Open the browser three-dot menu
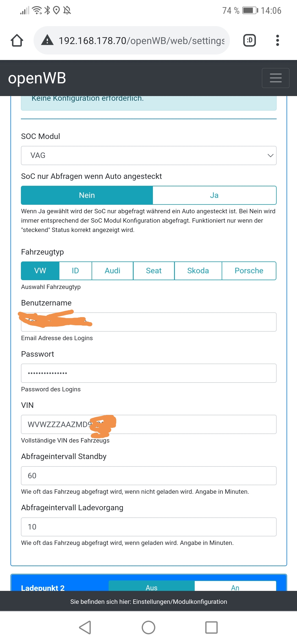The width and height of the screenshot is (297, 644). pyautogui.click(x=277, y=40)
